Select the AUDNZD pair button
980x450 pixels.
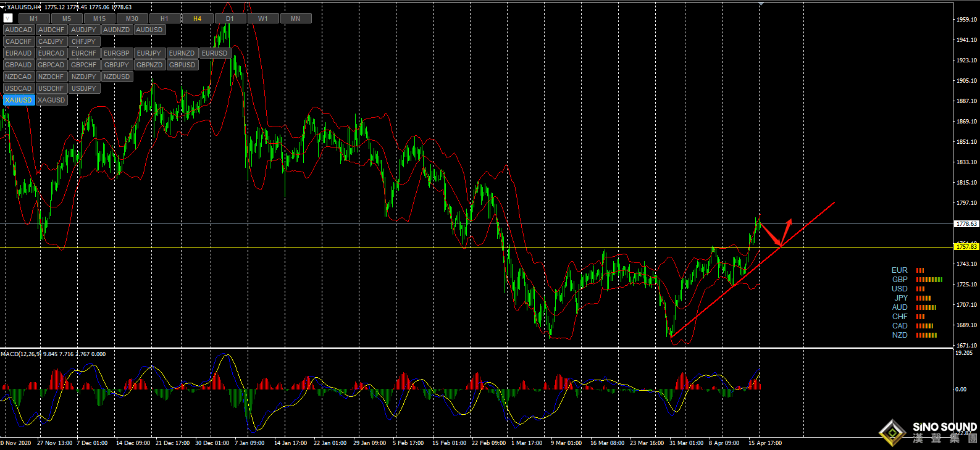[116, 30]
